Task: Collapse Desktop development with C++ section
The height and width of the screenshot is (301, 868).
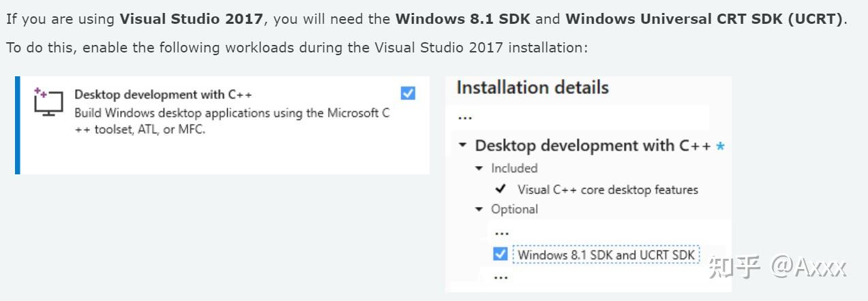Action: tap(464, 145)
